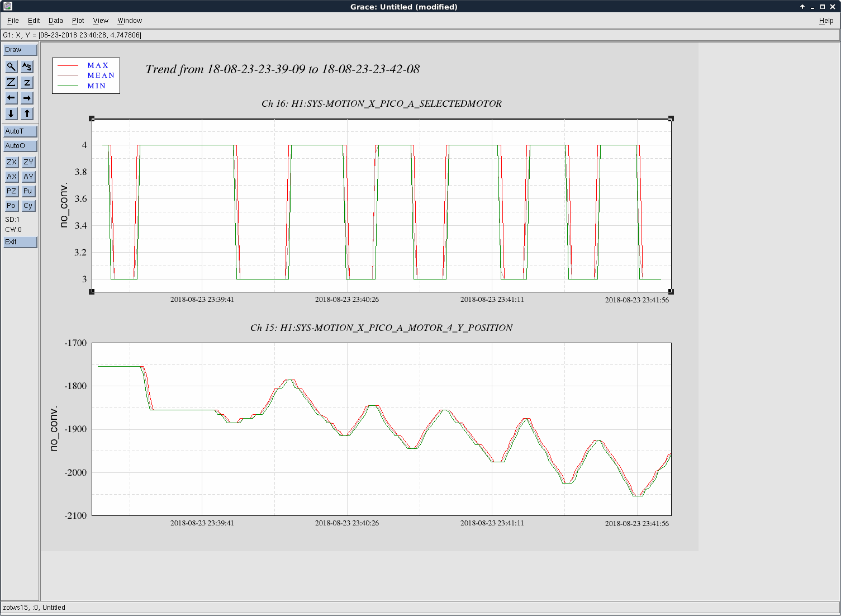This screenshot has width=841, height=616.
Task: Click the ZY zoom Y-axis button
Action: tap(28, 162)
